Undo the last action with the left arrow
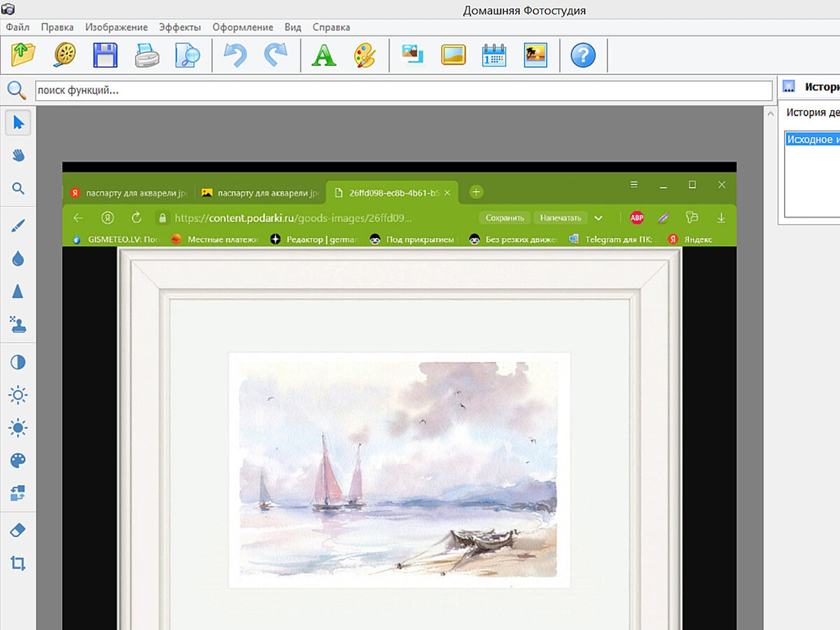 pos(235,55)
